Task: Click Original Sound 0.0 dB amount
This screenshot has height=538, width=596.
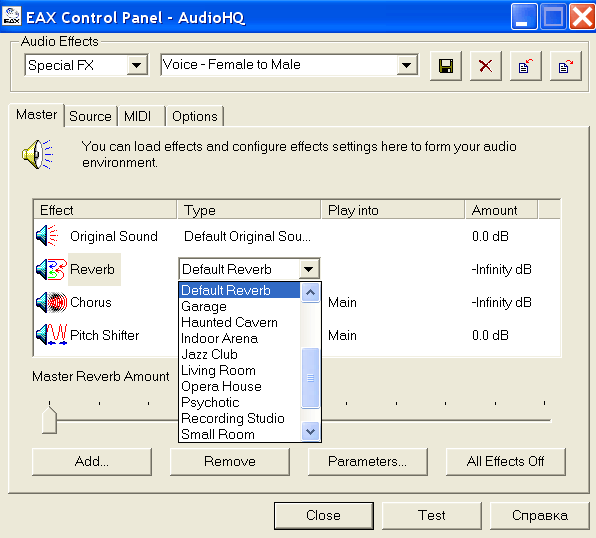Action: click(x=490, y=236)
